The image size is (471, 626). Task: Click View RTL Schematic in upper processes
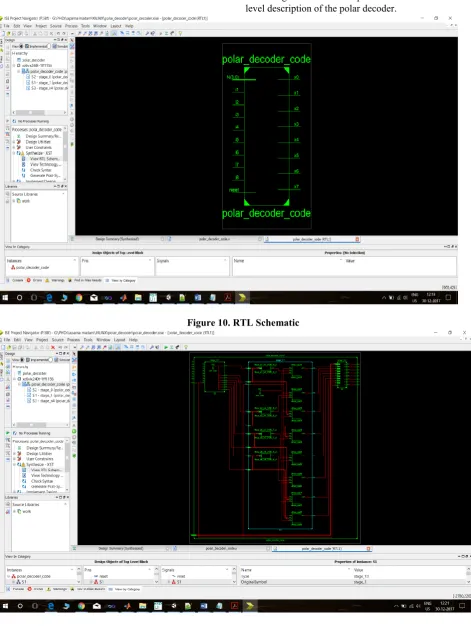pyautogui.click(x=45, y=158)
